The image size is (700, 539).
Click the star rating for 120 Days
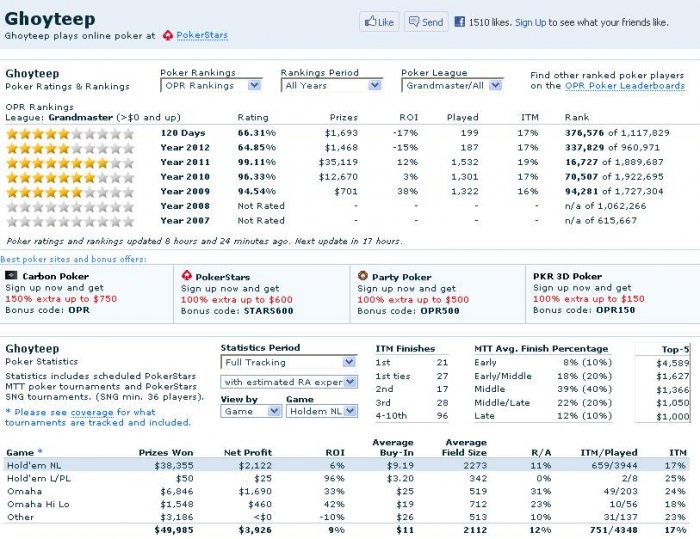(x=70, y=133)
